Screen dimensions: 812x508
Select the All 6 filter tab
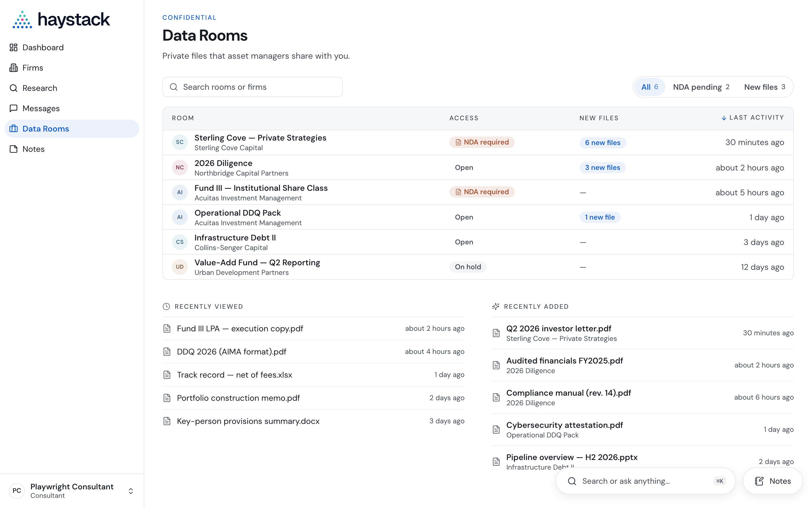(x=650, y=87)
